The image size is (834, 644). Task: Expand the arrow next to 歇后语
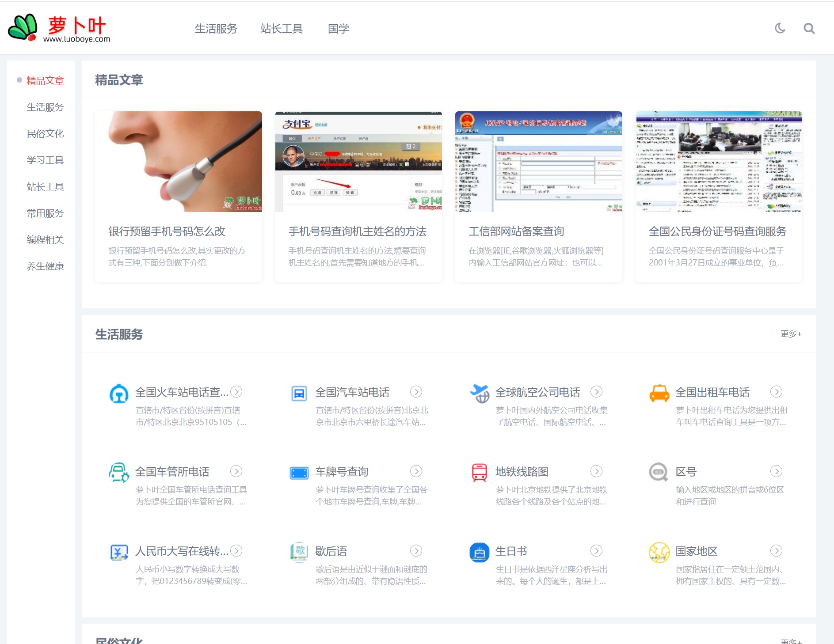click(416, 551)
